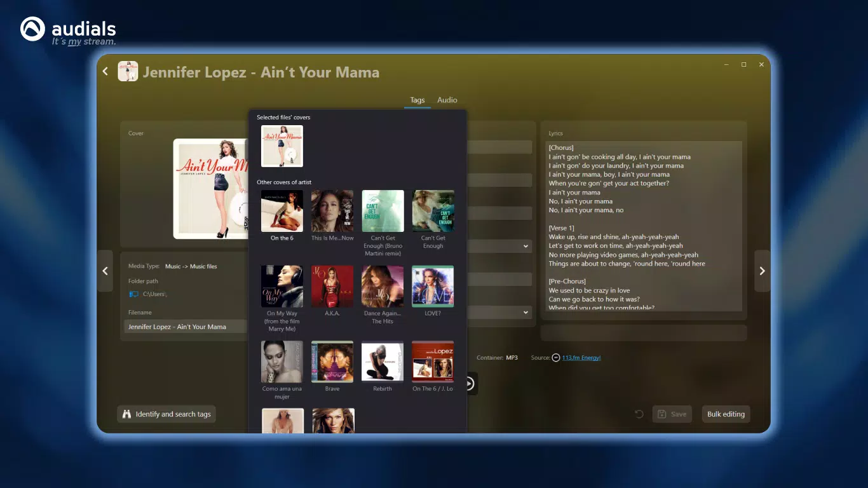868x488 pixels.
Task: Choose the LOVE? cover
Action: pos(433,287)
